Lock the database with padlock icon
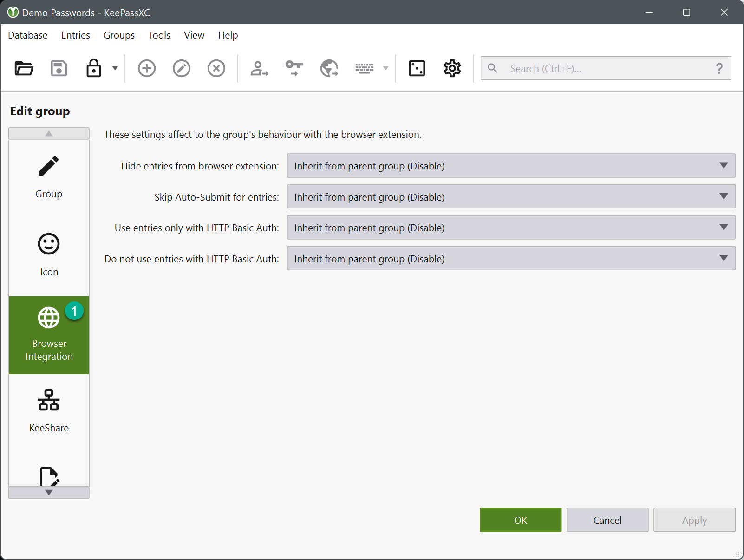Screen dimensions: 744x560 (94, 68)
